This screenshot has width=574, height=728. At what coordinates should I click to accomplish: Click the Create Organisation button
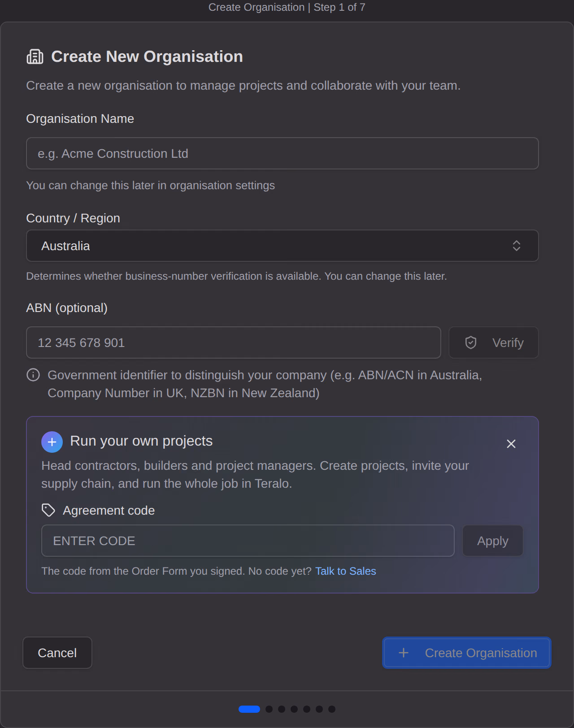coord(467,653)
